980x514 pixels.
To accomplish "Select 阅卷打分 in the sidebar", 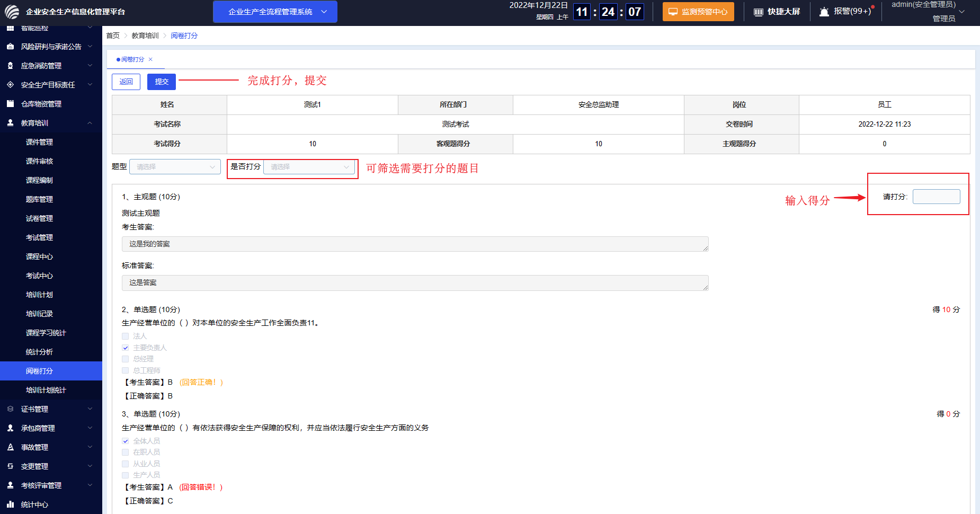I will click(51, 371).
